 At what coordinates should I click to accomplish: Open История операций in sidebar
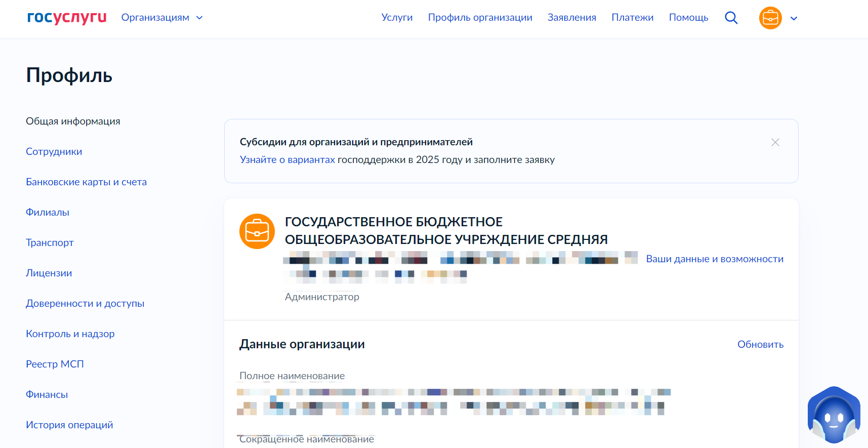coord(69,425)
